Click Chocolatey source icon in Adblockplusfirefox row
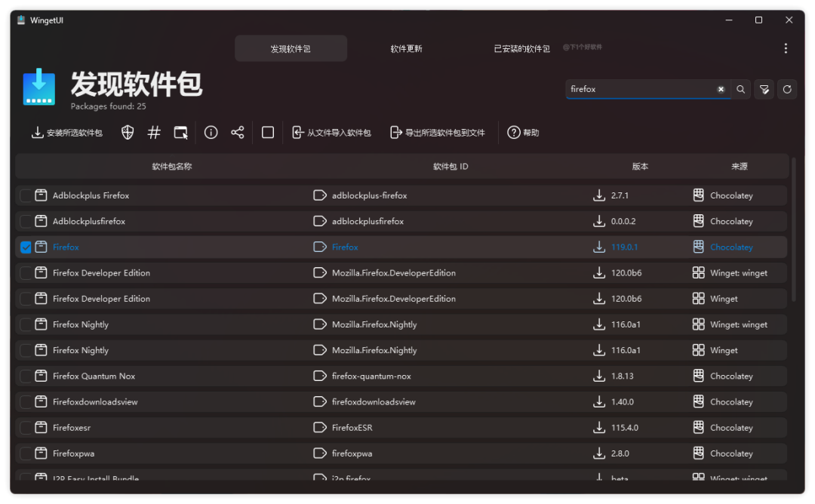 [x=699, y=221]
